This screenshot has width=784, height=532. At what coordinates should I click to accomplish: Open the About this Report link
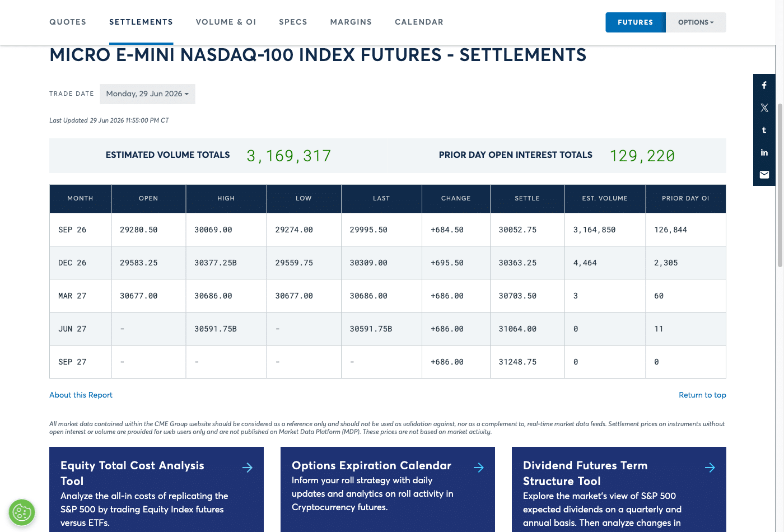click(81, 395)
